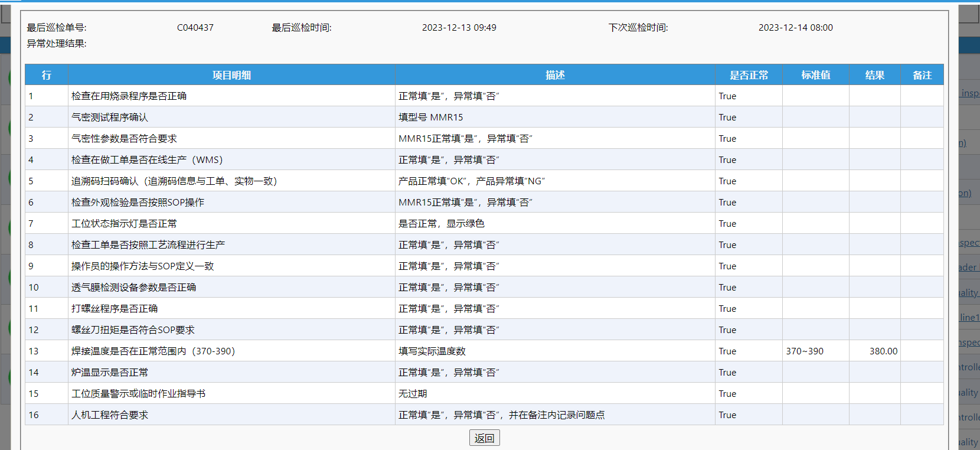This screenshot has width=980, height=450.
Task: Click description 无过期
Action: pyautogui.click(x=413, y=393)
